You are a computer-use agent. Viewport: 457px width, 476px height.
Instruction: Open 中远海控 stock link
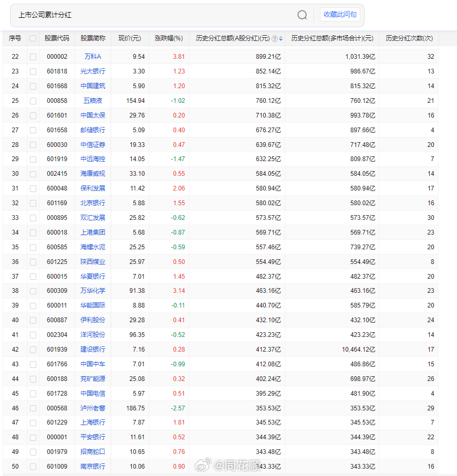pos(92,159)
